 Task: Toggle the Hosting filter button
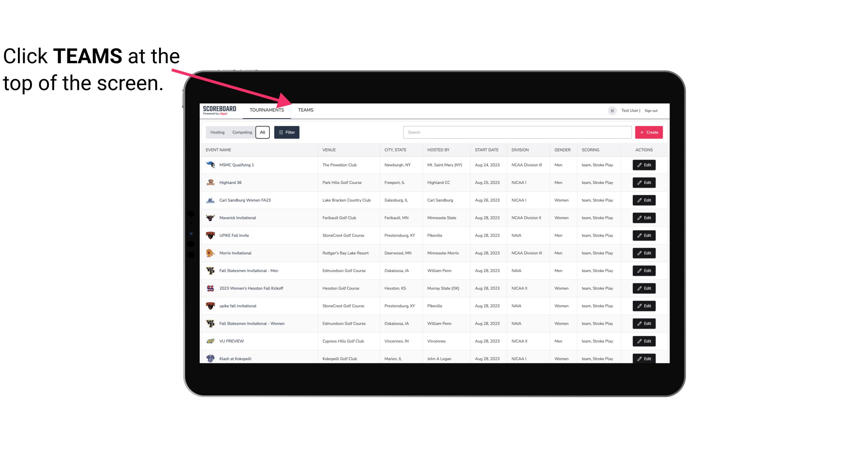pyautogui.click(x=217, y=132)
